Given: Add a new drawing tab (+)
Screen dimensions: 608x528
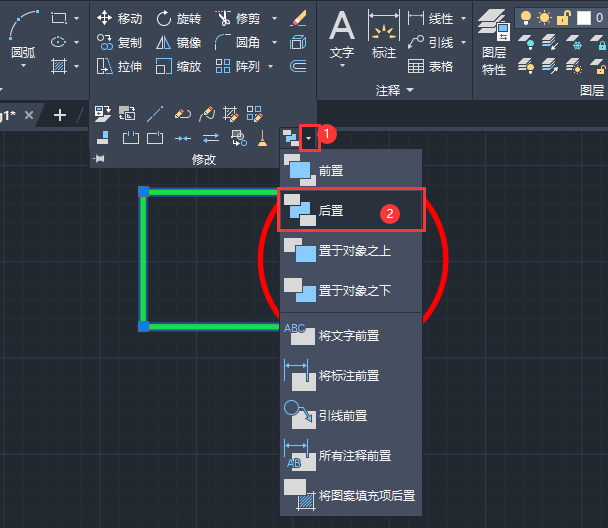Looking at the screenshot, I should point(60,115).
